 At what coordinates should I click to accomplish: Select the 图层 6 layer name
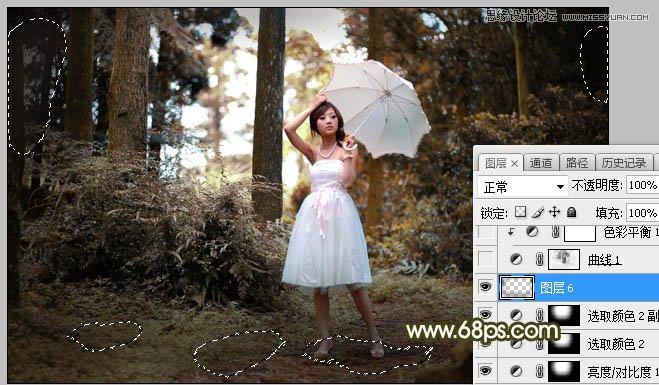click(x=556, y=288)
